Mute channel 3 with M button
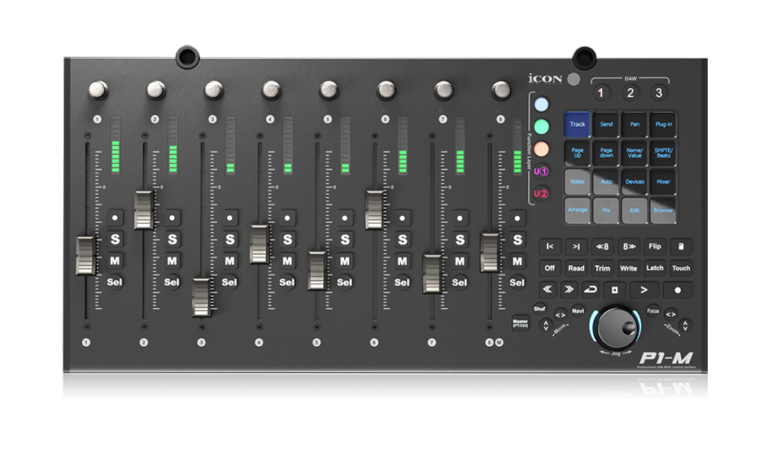The width and height of the screenshot is (768, 452). (x=230, y=261)
